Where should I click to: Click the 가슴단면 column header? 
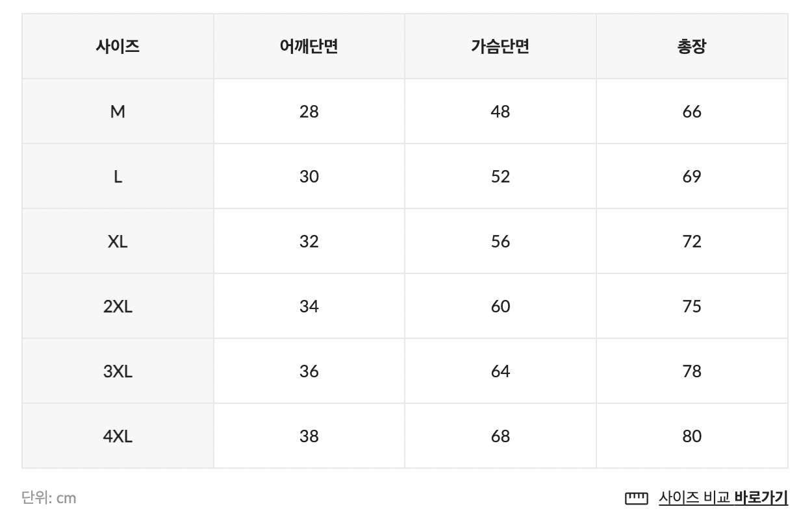pyautogui.click(x=500, y=47)
